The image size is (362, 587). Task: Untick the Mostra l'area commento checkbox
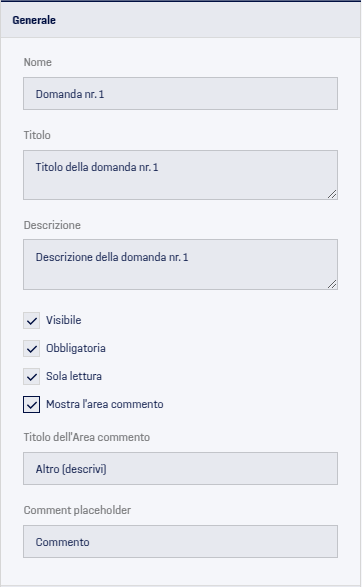click(x=31, y=405)
